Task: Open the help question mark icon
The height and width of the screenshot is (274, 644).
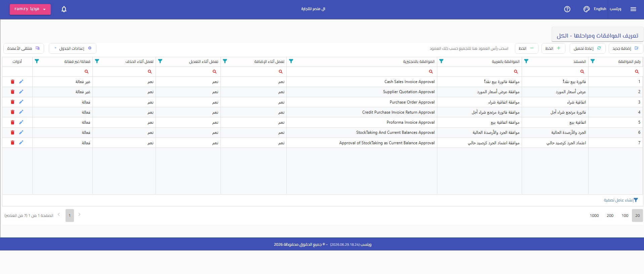Action: 567,9
